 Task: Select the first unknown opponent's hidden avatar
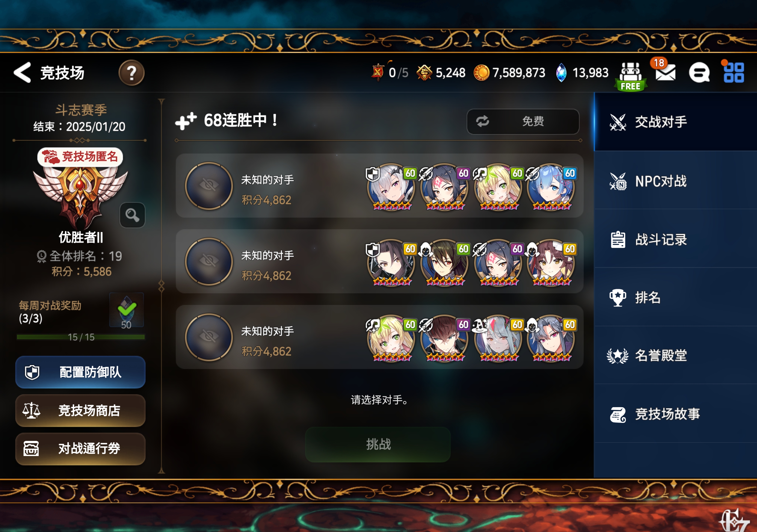click(x=209, y=185)
